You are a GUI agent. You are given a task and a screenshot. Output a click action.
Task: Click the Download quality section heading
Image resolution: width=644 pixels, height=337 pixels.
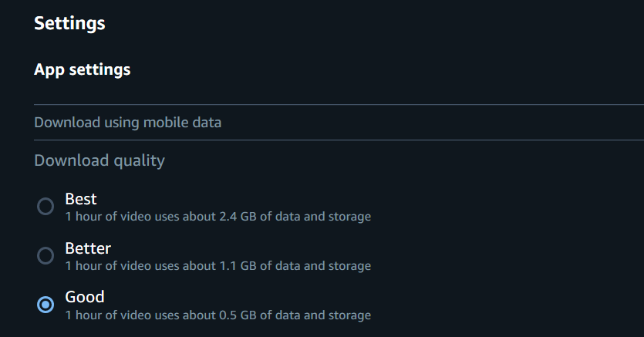pyautogui.click(x=99, y=160)
